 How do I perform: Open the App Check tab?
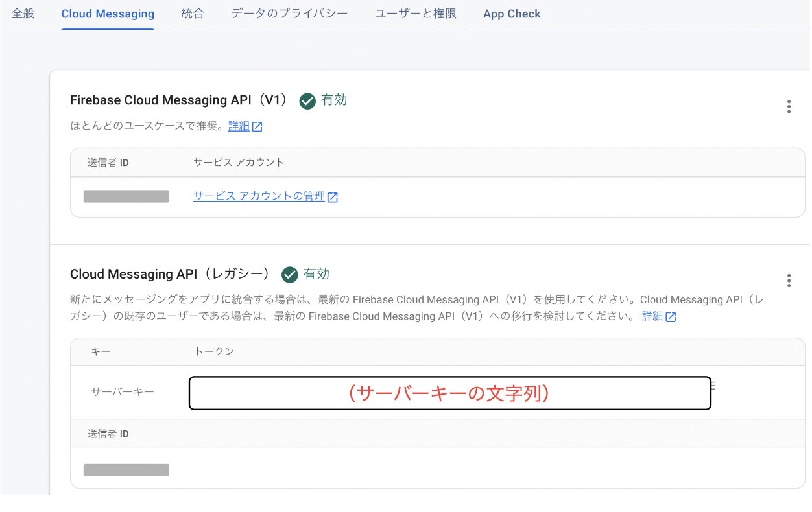click(x=512, y=14)
